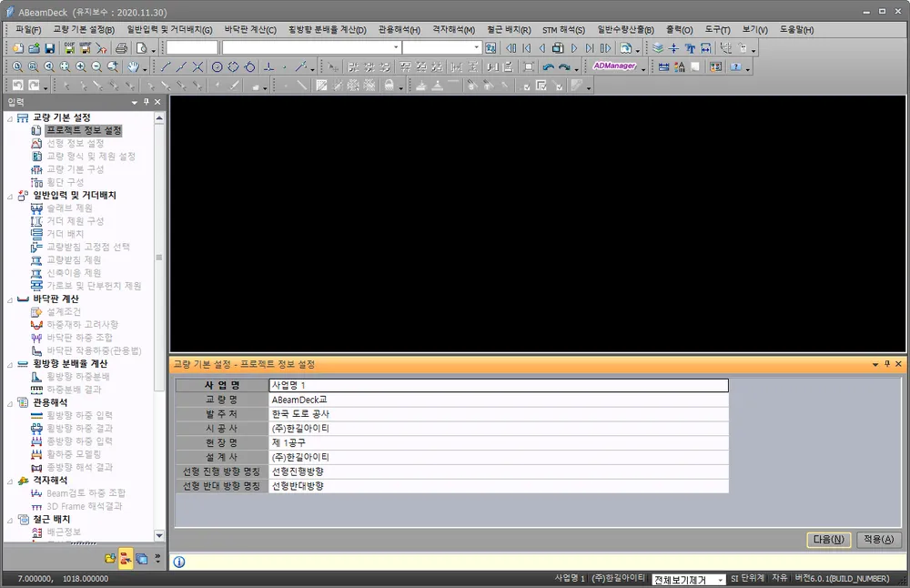Click the colored A text color icon

[680, 66]
